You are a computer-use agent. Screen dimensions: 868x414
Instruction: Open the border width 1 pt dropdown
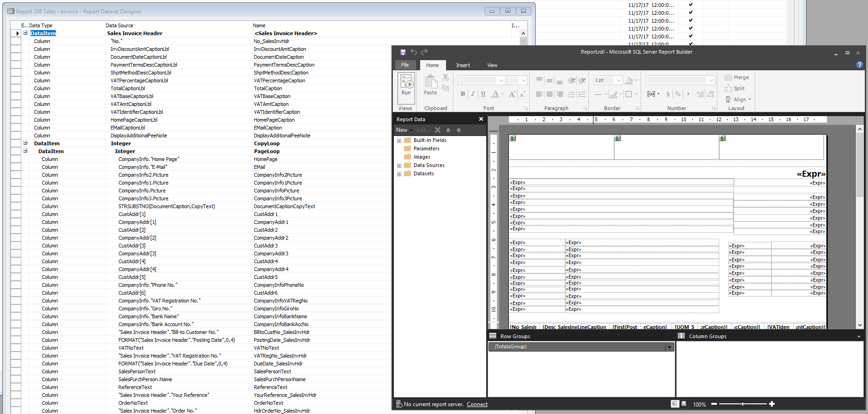tap(619, 80)
